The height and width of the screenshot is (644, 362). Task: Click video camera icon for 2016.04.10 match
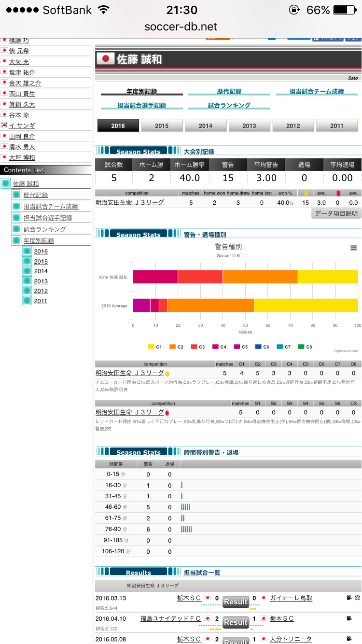pos(348,618)
